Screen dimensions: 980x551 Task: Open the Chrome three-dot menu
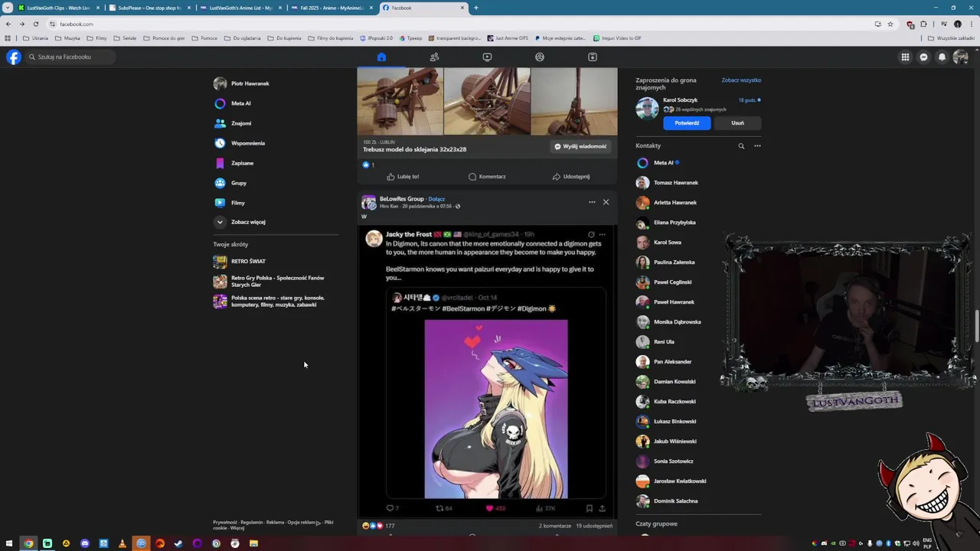point(971,24)
